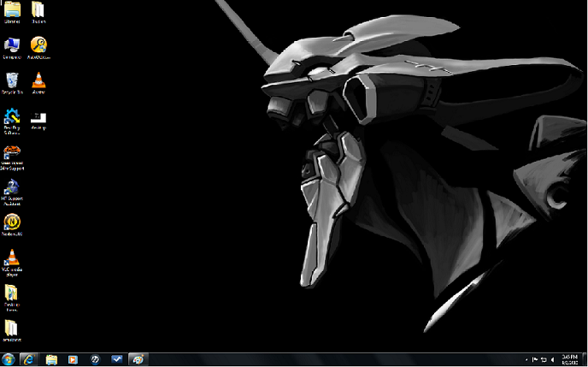Open the volume speaker tray icon
This screenshot has width=588, height=367.
[x=552, y=360]
